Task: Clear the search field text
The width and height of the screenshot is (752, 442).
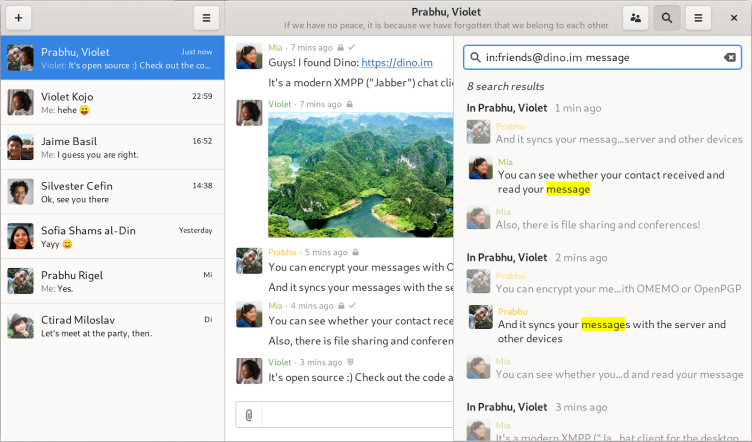Action: pyautogui.click(x=729, y=58)
